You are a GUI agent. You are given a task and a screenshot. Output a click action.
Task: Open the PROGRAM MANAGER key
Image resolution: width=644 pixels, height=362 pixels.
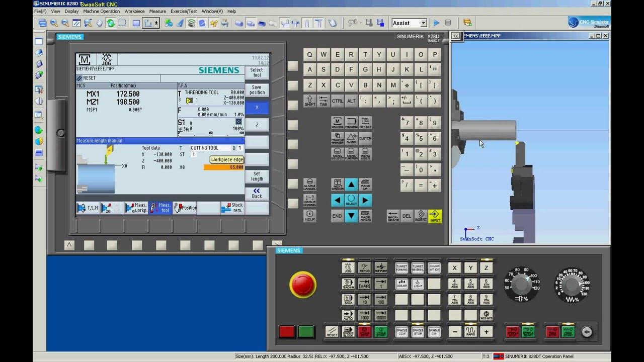click(337, 138)
